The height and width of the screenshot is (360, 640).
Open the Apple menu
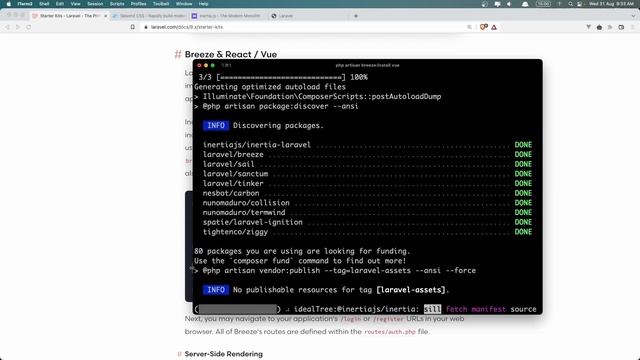[x=9, y=4]
